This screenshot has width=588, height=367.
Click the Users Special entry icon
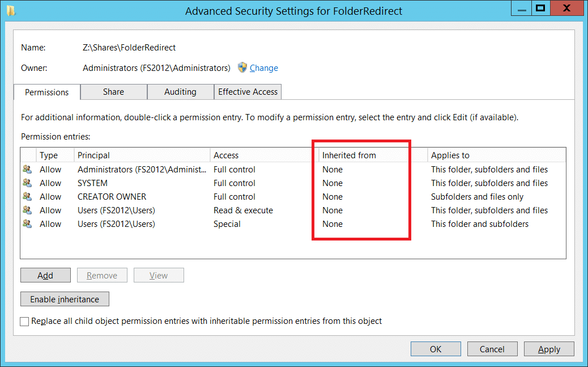27,223
